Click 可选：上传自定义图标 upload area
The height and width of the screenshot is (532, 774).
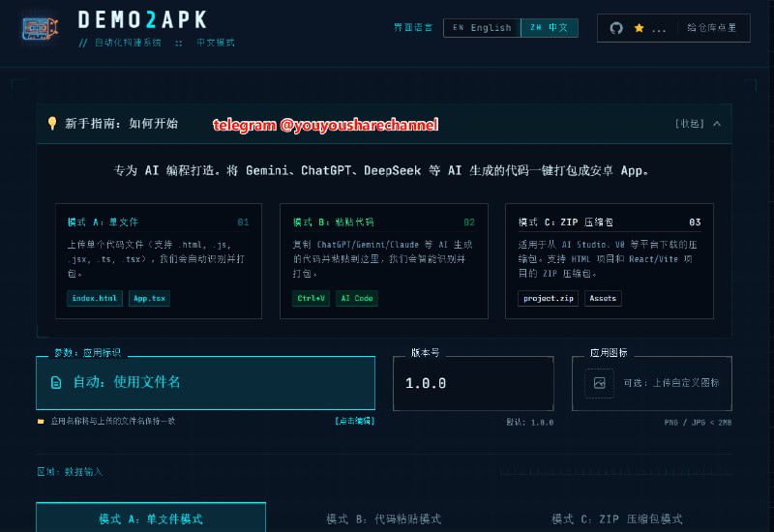[651, 383]
